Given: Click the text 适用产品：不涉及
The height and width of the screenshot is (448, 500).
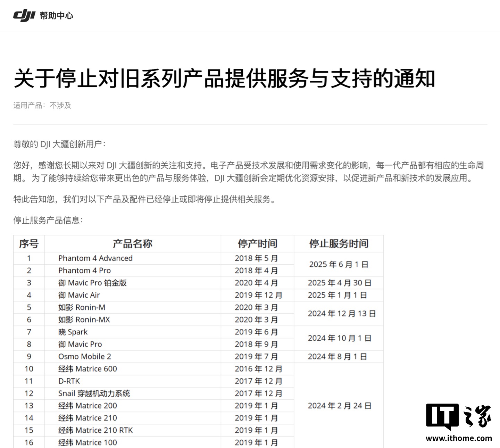Looking at the screenshot, I should click(x=42, y=105).
